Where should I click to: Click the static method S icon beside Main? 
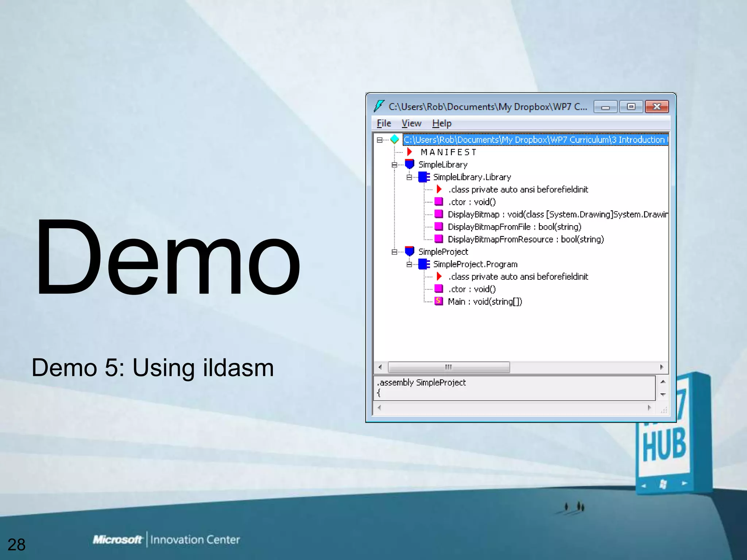coord(439,301)
